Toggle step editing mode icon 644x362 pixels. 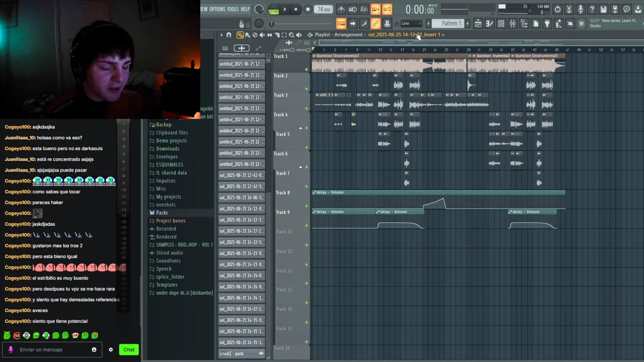tap(364, 23)
